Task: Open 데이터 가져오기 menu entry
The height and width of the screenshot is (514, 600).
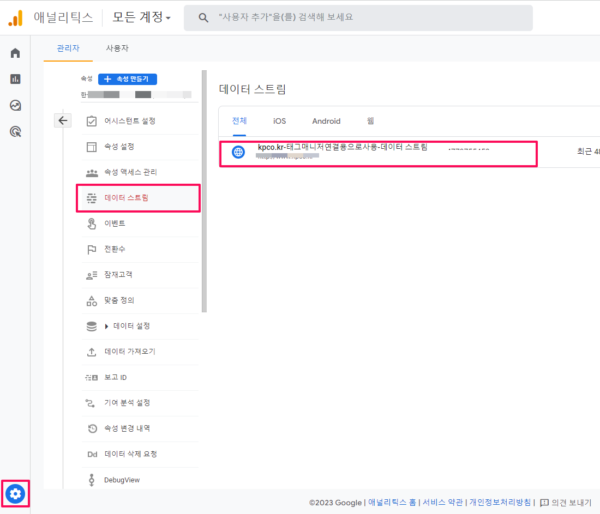Action: (x=140, y=352)
